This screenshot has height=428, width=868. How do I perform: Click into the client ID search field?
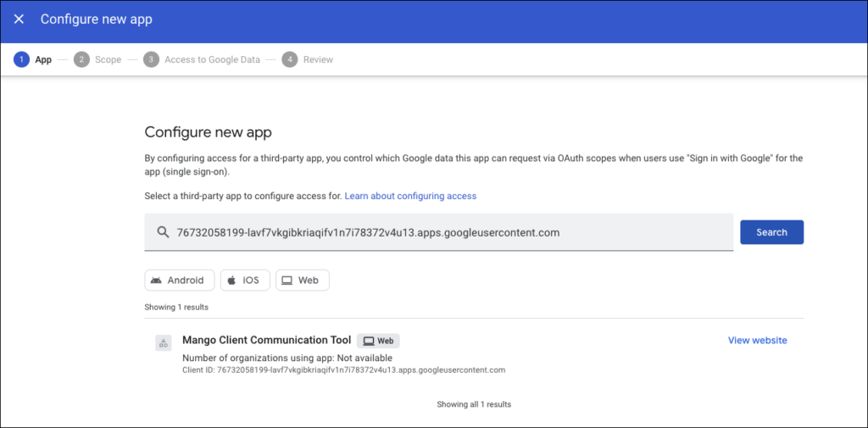[x=439, y=232]
